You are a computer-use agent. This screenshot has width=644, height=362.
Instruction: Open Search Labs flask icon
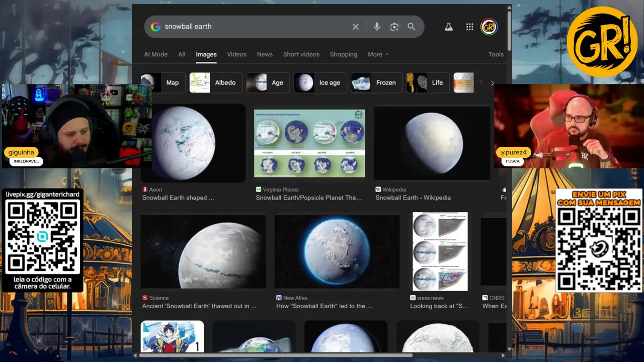(x=449, y=27)
